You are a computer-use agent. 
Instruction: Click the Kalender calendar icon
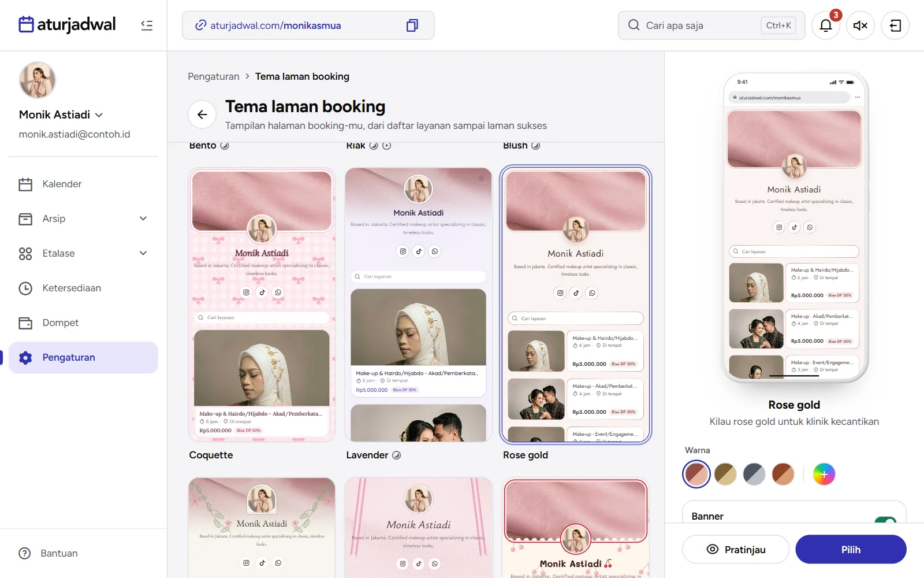coord(25,184)
